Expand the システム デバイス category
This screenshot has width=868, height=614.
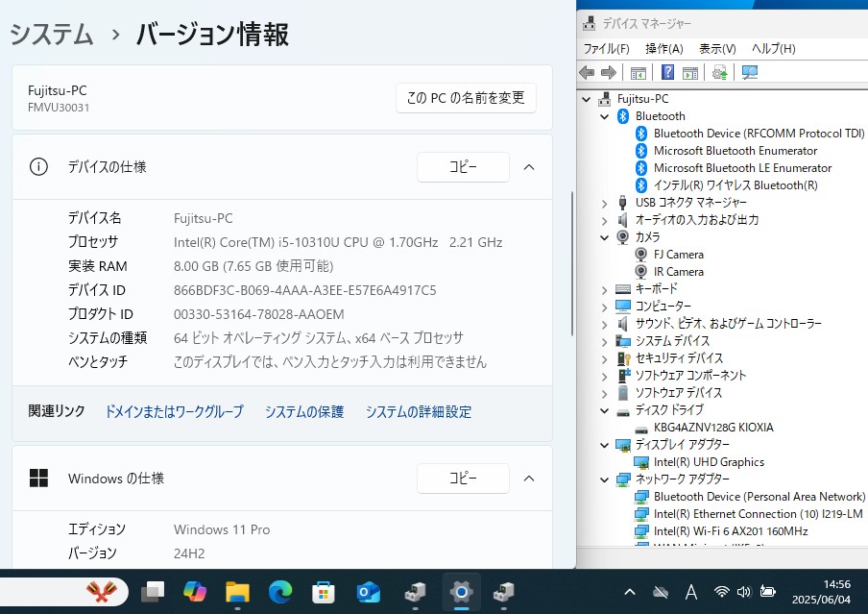click(x=605, y=341)
